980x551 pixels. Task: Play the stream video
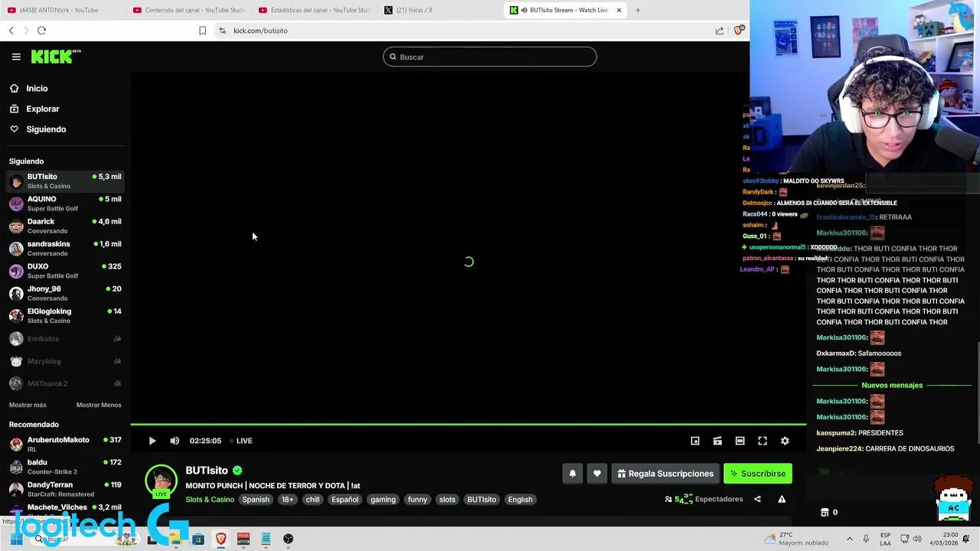click(x=152, y=441)
